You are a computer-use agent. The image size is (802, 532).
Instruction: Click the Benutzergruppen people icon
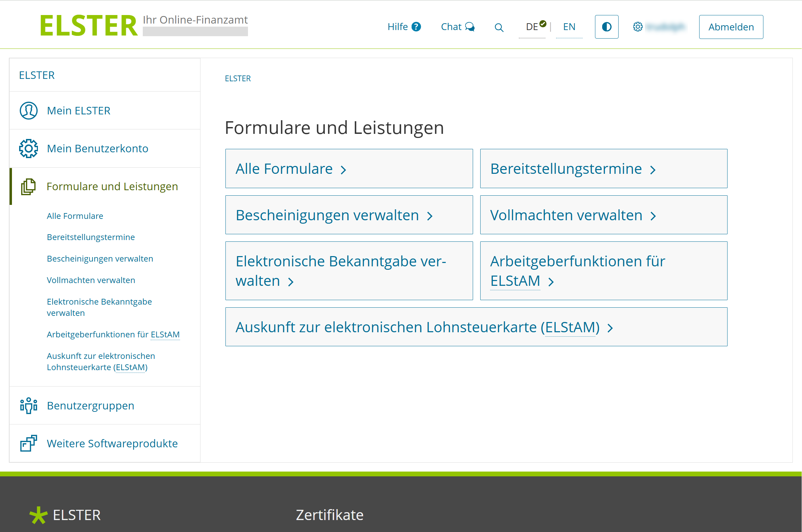pos(29,406)
